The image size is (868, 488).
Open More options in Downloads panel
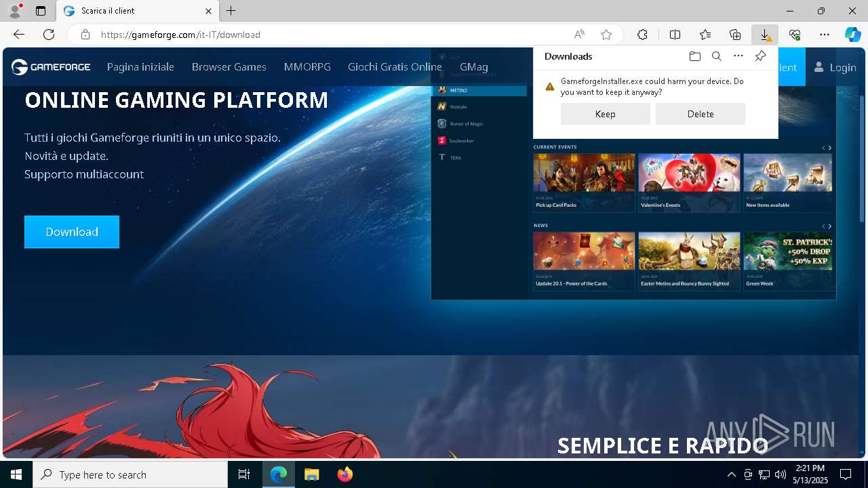738,56
